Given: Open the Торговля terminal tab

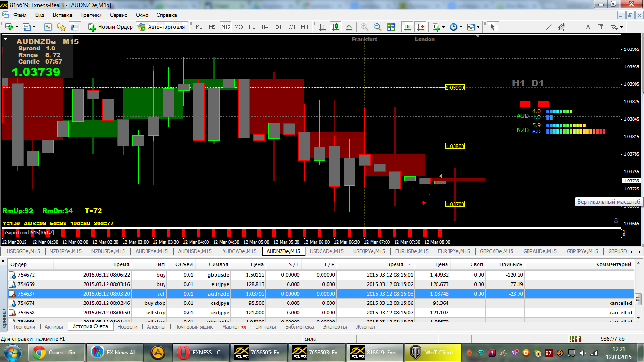Looking at the screenshot, I should coord(24,327).
